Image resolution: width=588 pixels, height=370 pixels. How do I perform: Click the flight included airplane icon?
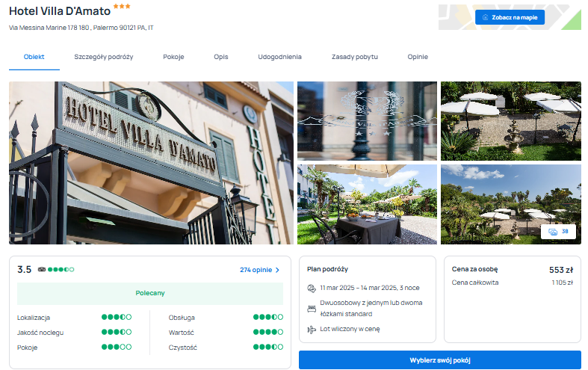tap(312, 330)
